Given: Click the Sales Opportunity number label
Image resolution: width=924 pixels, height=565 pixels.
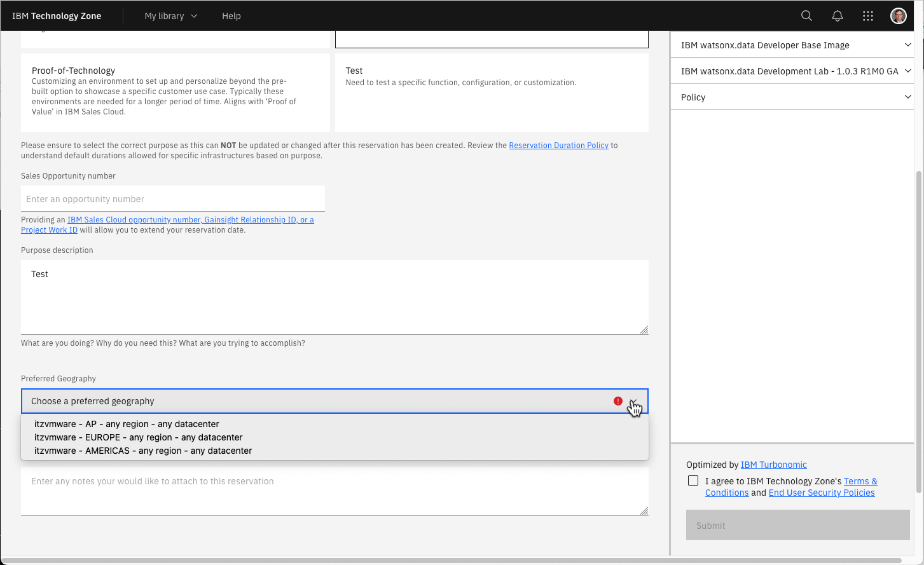Looking at the screenshot, I should pos(68,176).
